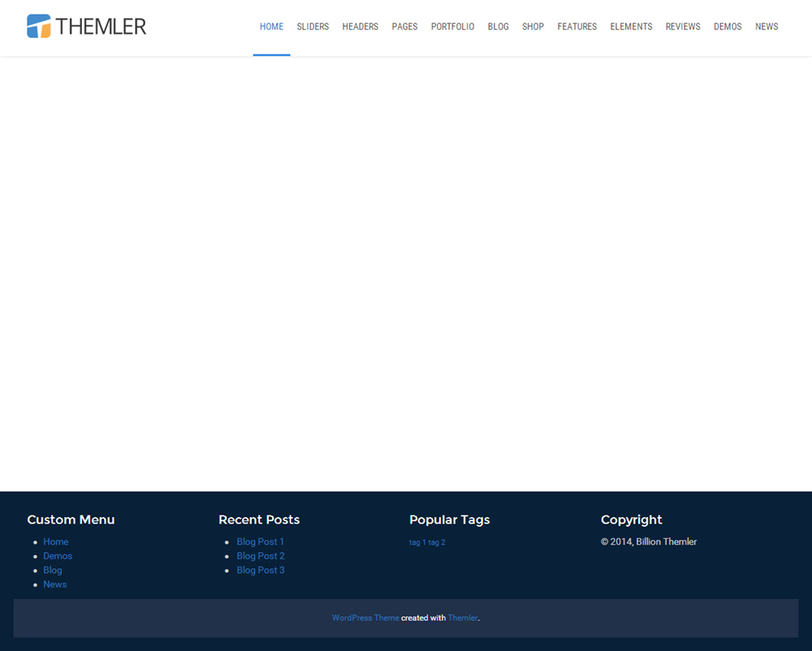Follow the Themler link in footer
The width and height of the screenshot is (812, 651).
click(x=463, y=618)
